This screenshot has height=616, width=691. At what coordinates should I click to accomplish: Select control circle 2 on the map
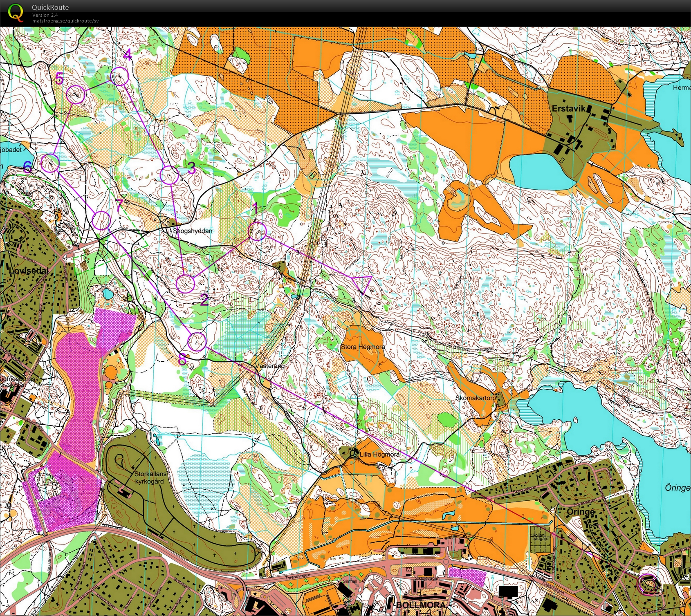186,283
